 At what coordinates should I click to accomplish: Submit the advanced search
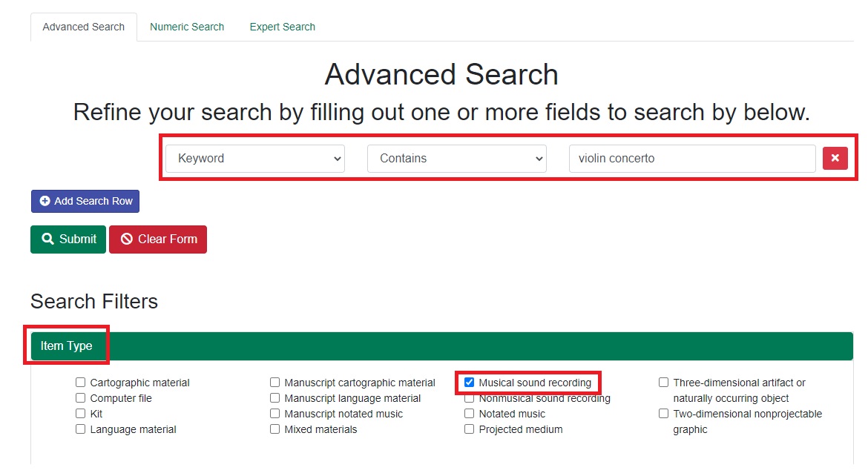[68, 239]
